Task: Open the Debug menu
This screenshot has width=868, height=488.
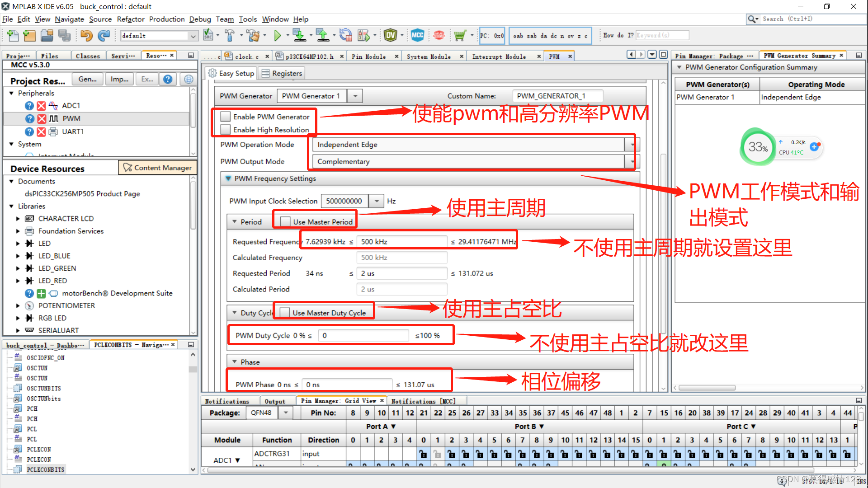Action: [x=200, y=19]
